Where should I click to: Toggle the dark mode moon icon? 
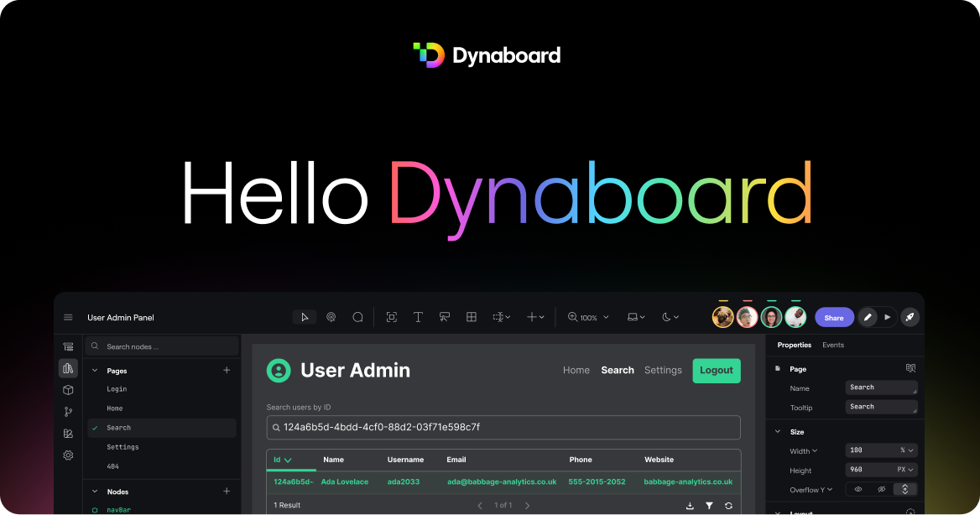[x=665, y=316]
